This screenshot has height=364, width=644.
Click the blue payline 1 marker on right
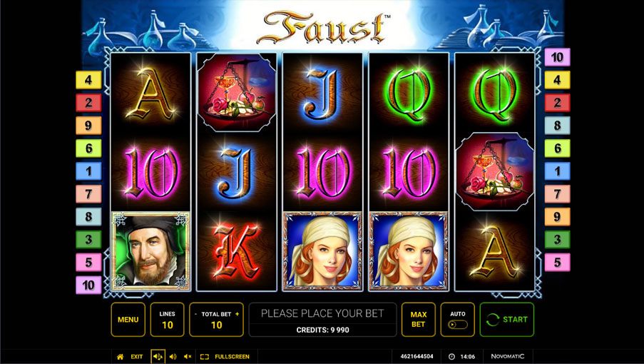(x=557, y=171)
